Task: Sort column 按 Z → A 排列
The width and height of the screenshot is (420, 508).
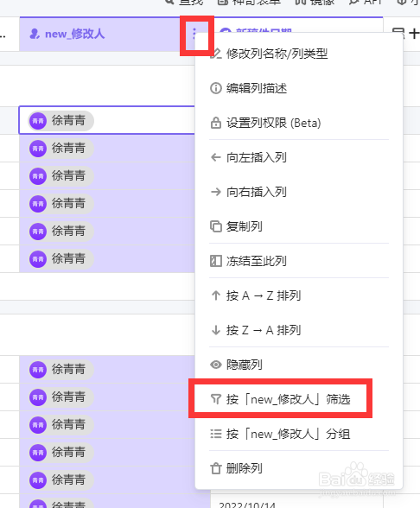Action: pos(264,330)
